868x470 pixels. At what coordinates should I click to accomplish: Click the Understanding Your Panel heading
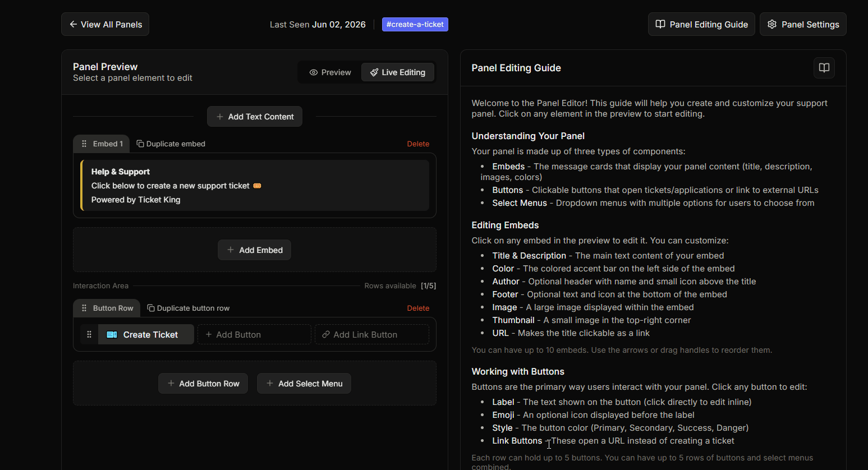[x=528, y=136]
